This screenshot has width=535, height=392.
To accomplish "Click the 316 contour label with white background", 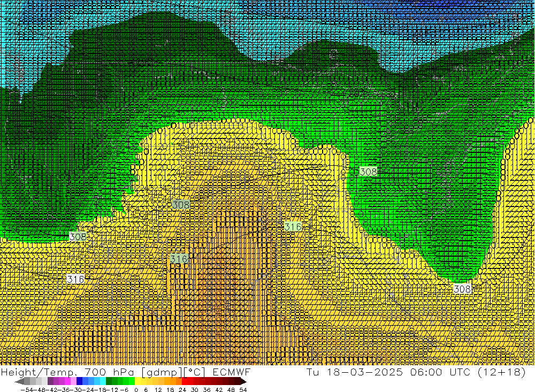I will 75,279.
